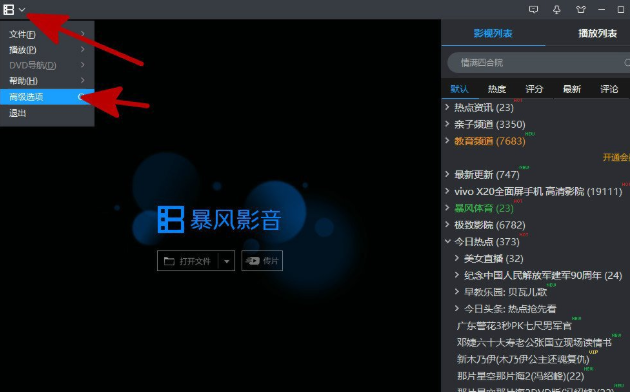Open the skin (shirt) icon

pyautogui.click(x=581, y=10)
